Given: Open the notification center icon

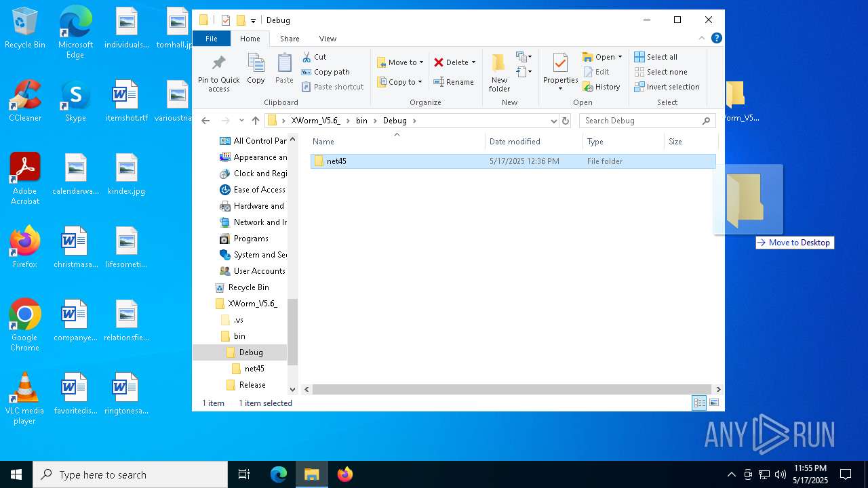Looking at the screenshot, I should click(x=846, y=474).
